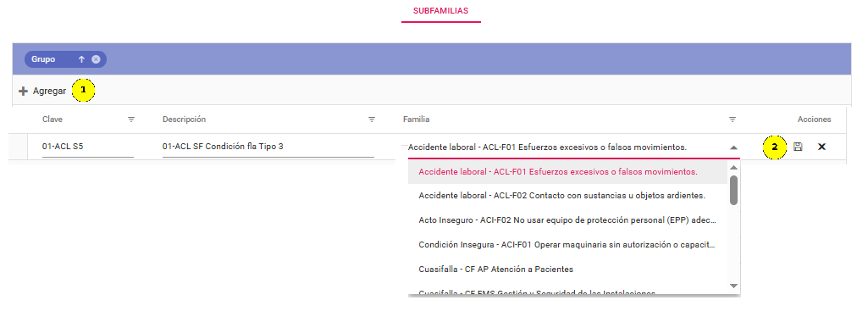The image size is (868, 328).
Task: Click dropdown list scroll-down arrow
Action: [733, 286]
